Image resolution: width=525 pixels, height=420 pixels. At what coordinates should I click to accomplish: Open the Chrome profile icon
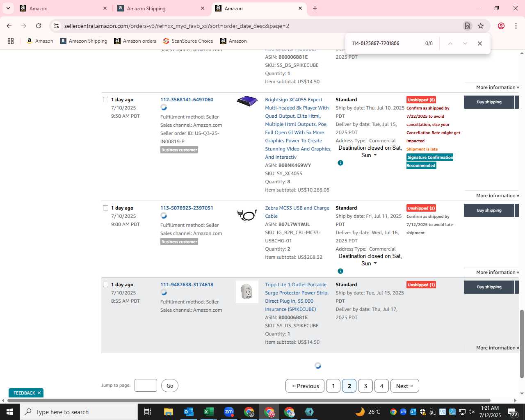click(x=501, y=26)
